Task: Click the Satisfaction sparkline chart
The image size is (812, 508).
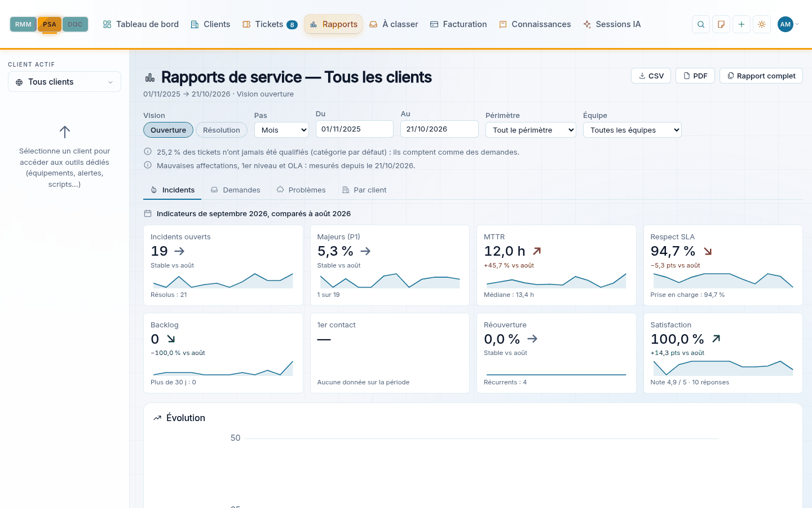Action: [723, 368]
